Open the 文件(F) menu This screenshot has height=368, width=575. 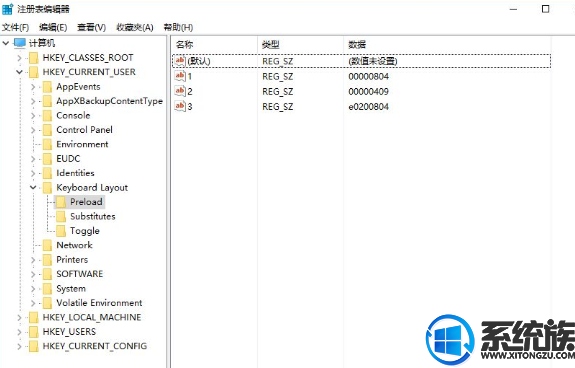click(x=15, y=27)
